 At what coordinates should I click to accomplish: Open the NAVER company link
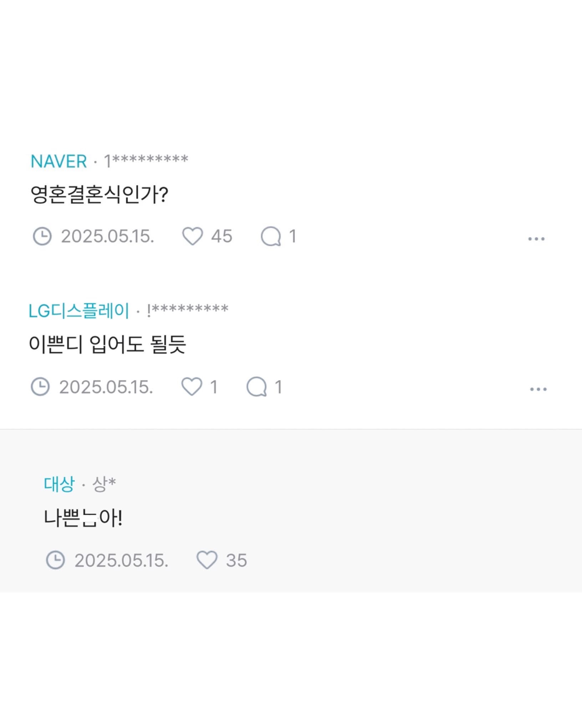pos(59,162)
